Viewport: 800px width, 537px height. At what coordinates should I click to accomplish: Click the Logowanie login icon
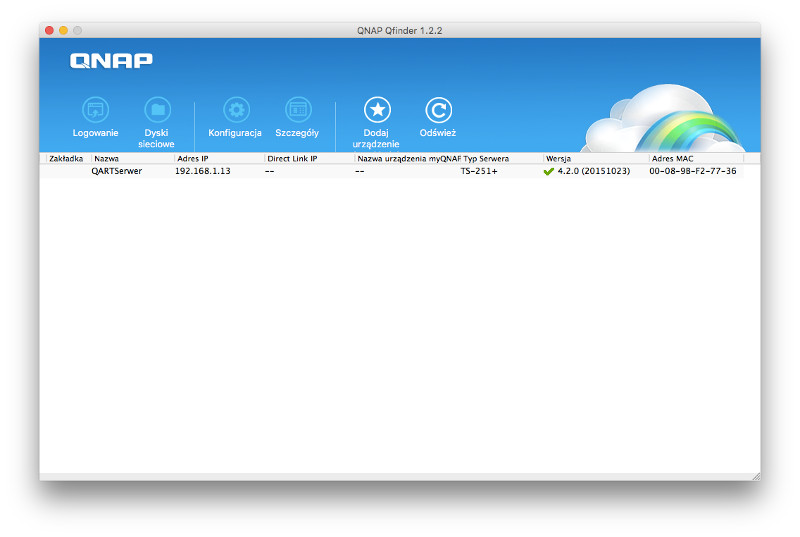click(x=95, y=110)
